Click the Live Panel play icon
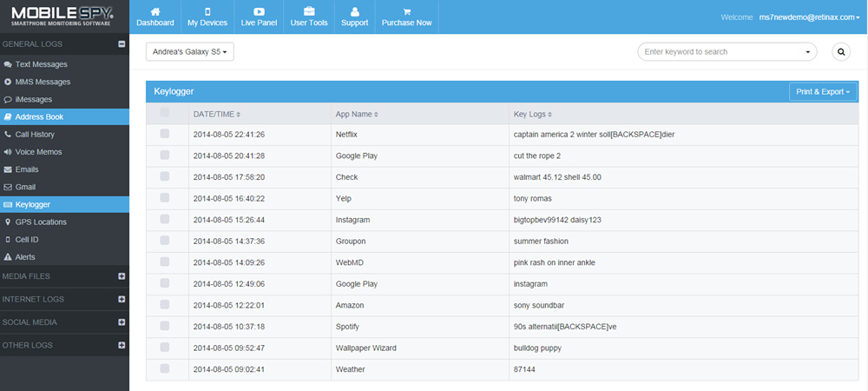The width and height of the screenshot is (868, 391). coord(259,11)
